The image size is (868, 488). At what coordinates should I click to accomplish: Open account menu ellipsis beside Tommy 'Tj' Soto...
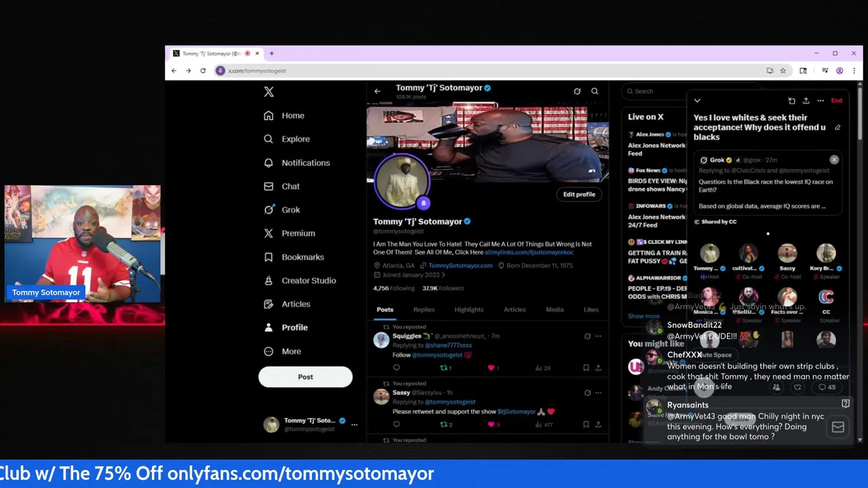[354, 424]
